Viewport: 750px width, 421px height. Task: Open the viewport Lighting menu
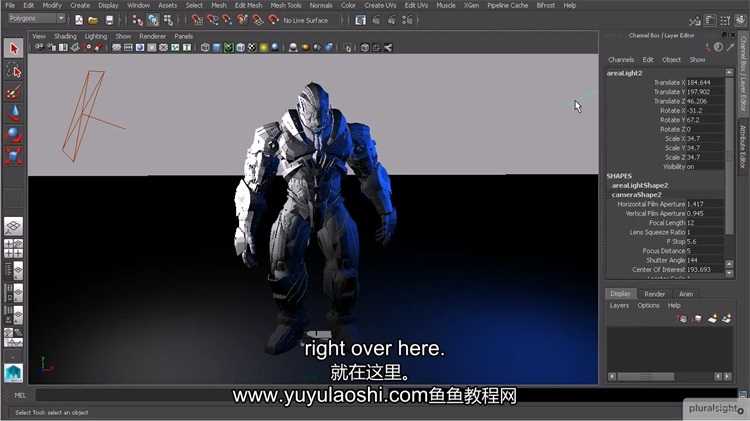click(96, 36)
